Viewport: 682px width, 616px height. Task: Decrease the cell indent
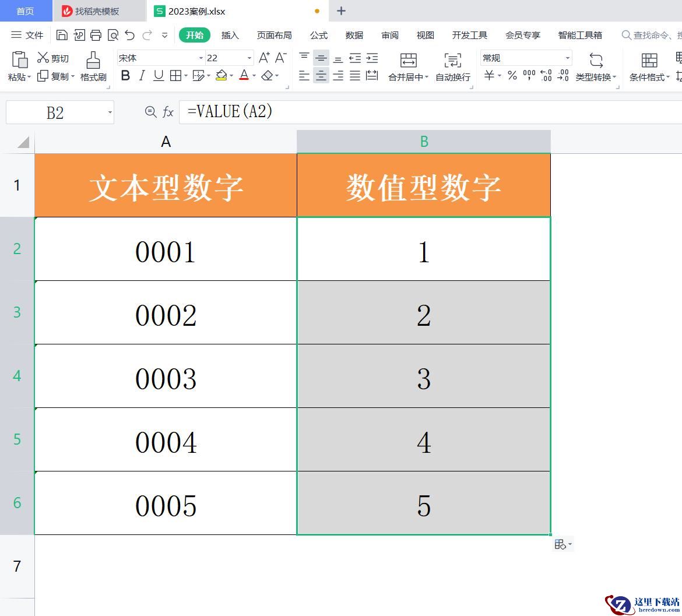pos(355,58)
